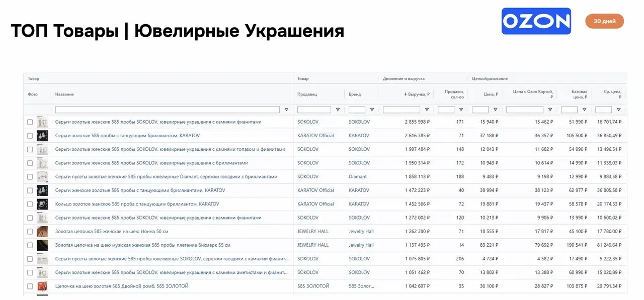
Task: Click the filter icon under Цена column
Action: tap(495, 110)
